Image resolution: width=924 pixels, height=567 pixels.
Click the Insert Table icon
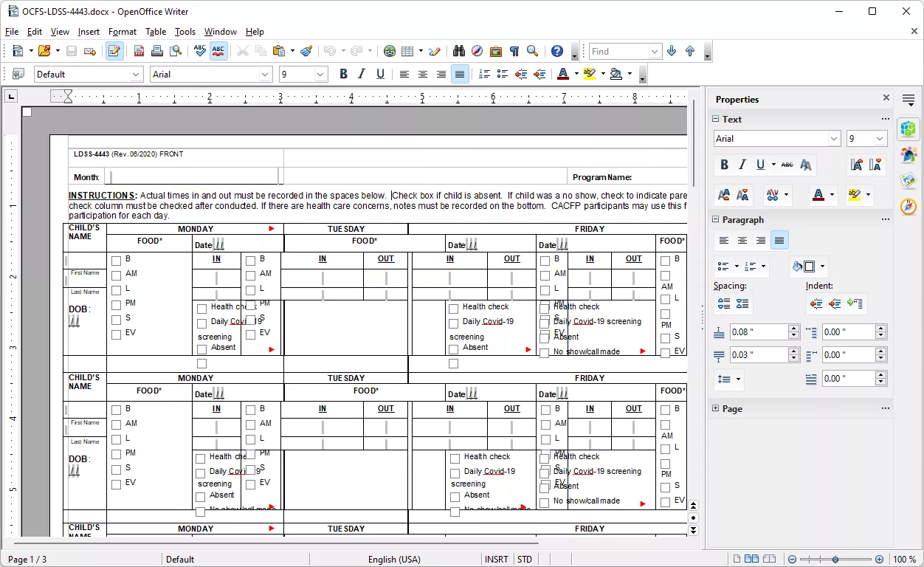pos(408,51)
